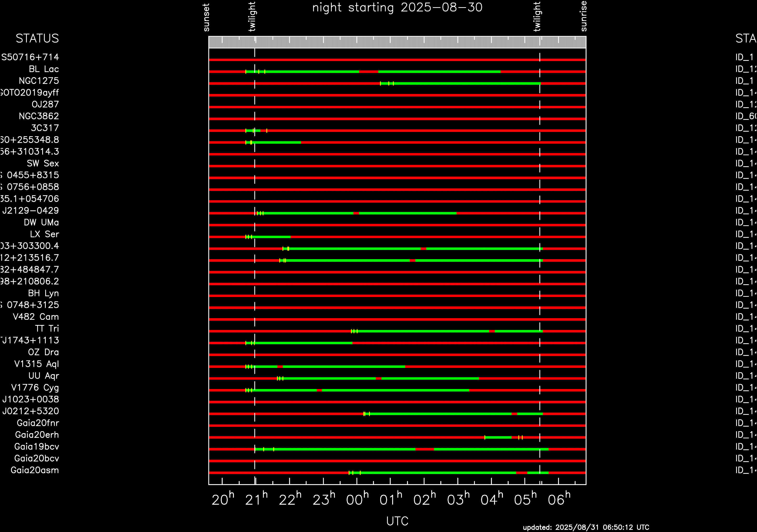
Task: Click the green bar in the UU Aqr row
Action: point(330,378)
